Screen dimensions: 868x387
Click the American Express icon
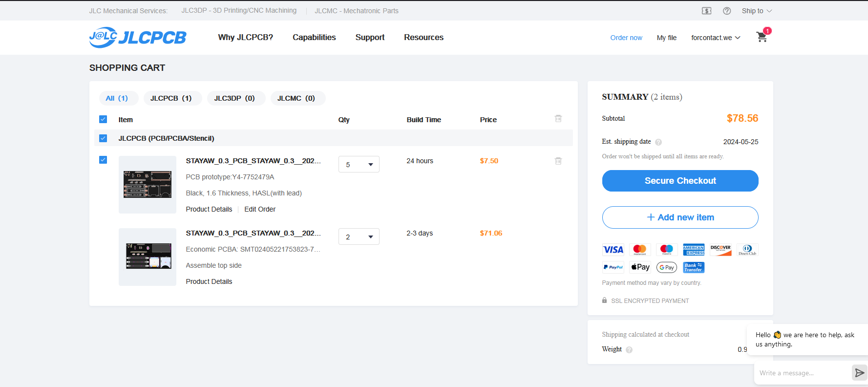694,250
